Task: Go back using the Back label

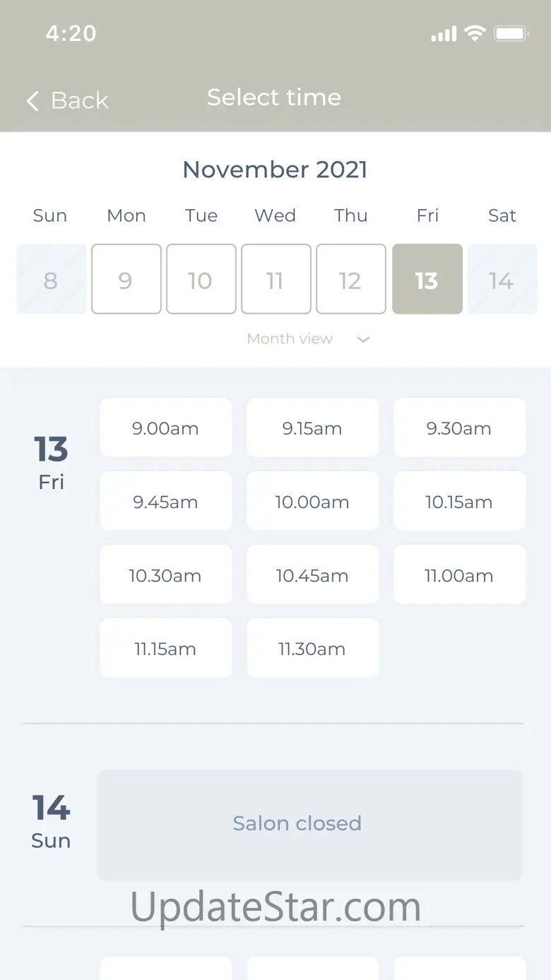Action: [x=80, y=100]
